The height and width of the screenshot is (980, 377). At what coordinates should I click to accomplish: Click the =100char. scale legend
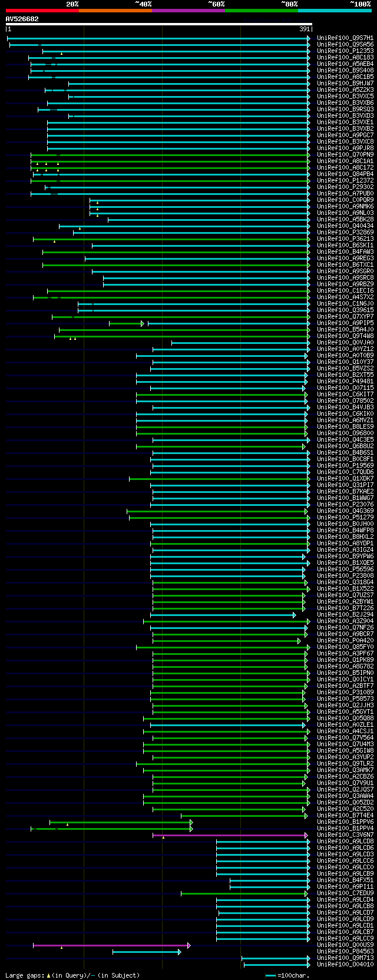click(287, 975)
